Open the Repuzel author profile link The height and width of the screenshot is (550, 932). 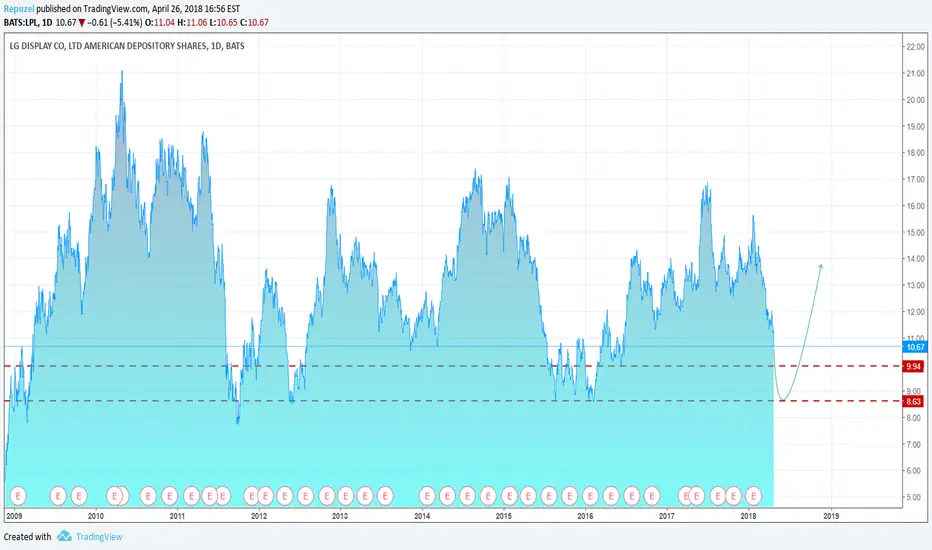tap(19, 9)
